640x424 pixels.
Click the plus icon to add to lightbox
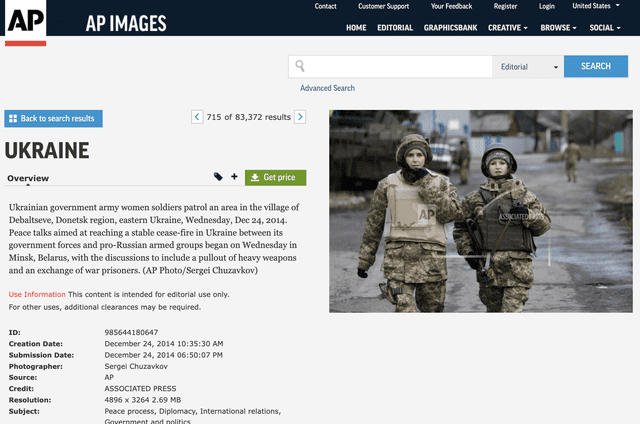point(234,177)
